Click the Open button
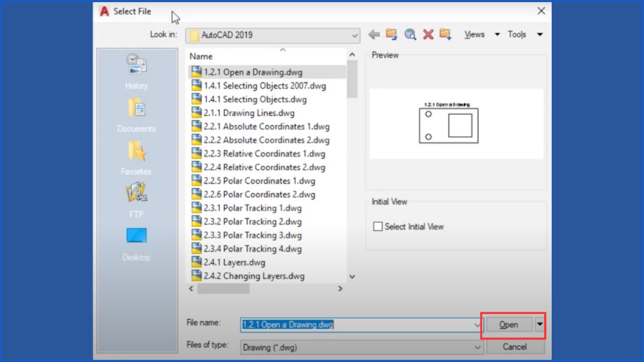This screenshot has width=644, height=362. 509,324
